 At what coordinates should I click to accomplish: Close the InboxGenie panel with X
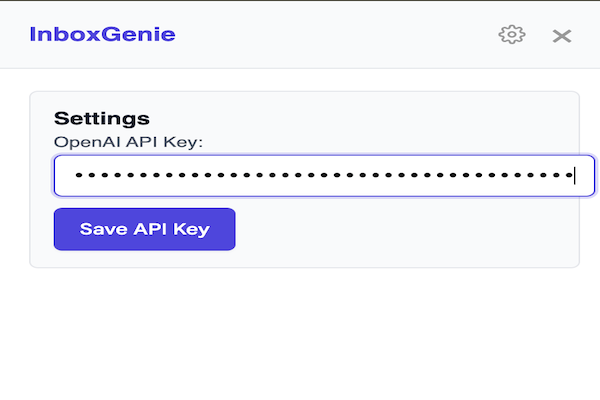pyautogui.click(x=562, y=36)
